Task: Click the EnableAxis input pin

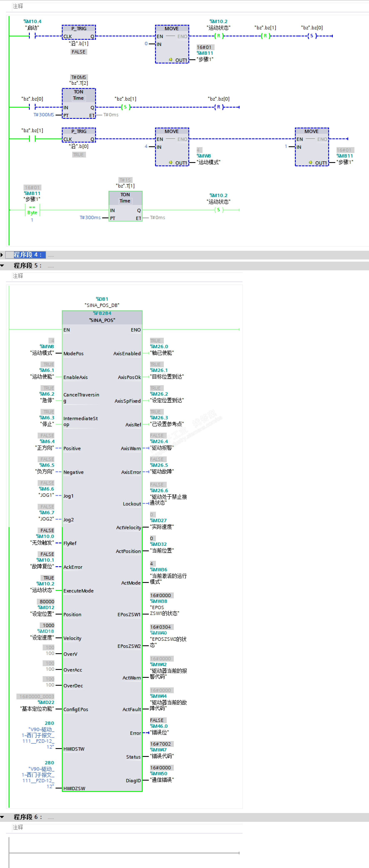Action: [76, 377]
